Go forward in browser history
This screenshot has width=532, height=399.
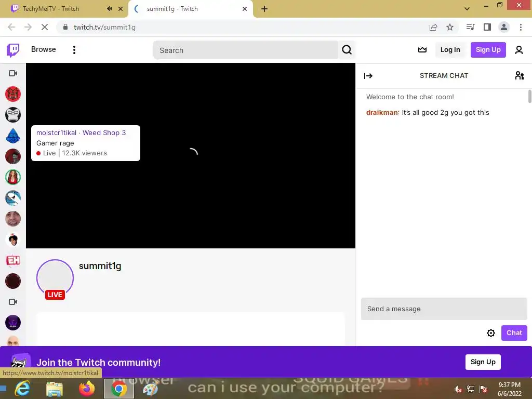coord(28,27)
